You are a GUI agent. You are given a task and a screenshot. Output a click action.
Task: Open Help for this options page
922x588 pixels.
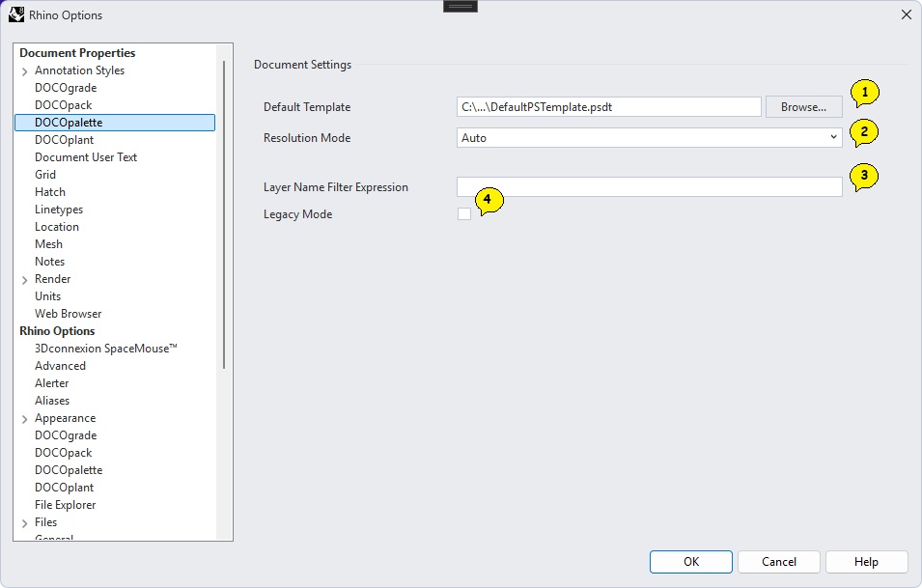click(x=866, y=562)
